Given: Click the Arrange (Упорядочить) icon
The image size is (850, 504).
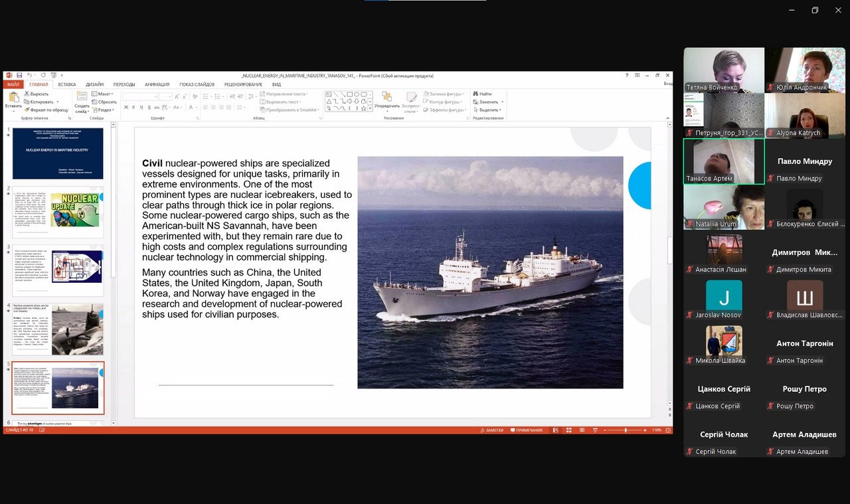Looking at the screenshot, I should coord(386,96).
